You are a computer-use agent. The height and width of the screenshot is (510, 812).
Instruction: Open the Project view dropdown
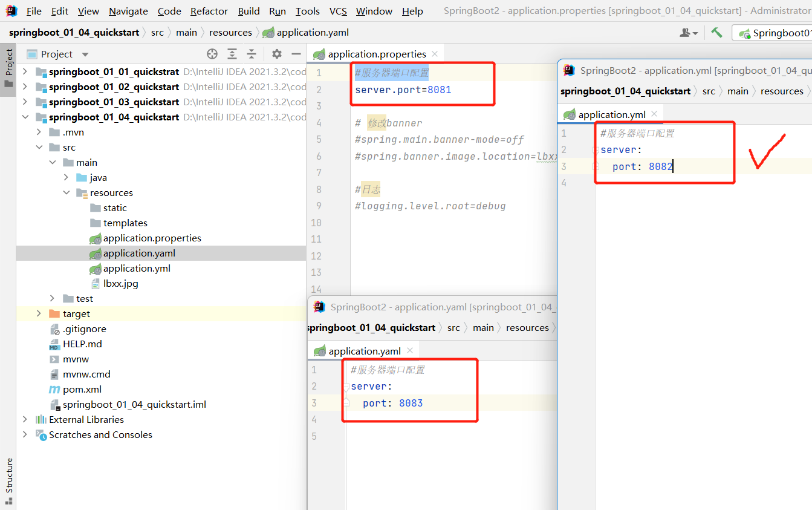(84, 54)
